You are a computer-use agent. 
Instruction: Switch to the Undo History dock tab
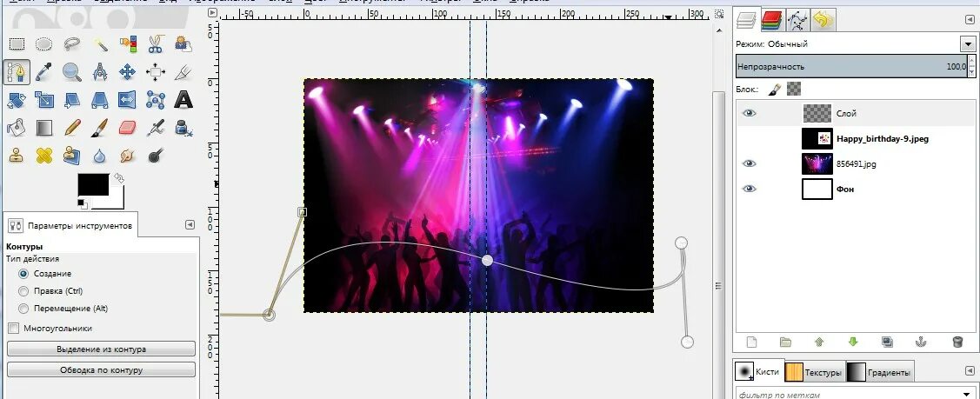823,21
